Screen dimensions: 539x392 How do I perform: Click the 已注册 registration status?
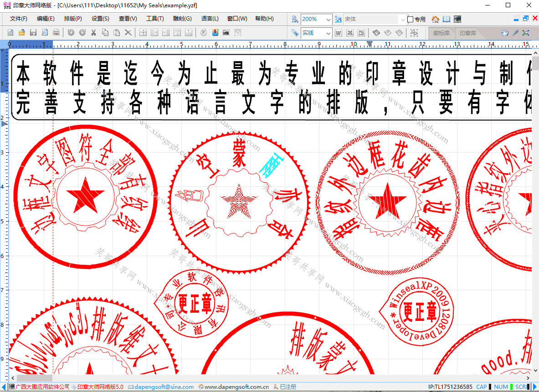[288, 387]
